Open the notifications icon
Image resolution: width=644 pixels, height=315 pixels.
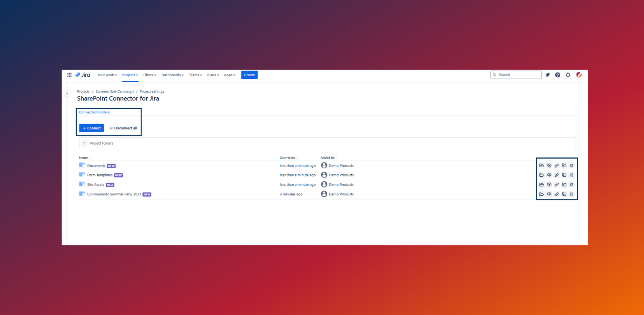click(548, 75)
